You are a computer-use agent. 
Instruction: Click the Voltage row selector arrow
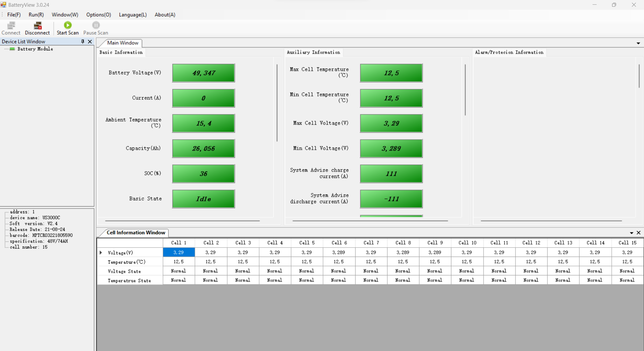click(101, 253)
